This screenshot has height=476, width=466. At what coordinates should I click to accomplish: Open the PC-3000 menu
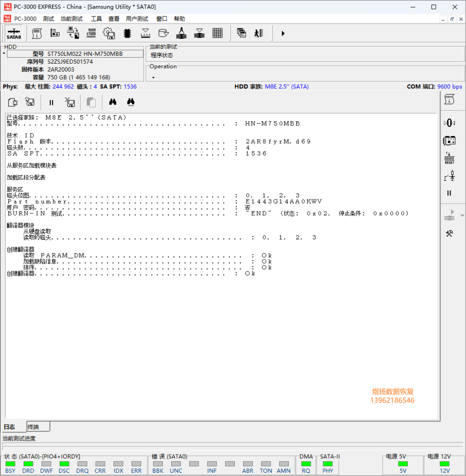click(x=25, y=19)
